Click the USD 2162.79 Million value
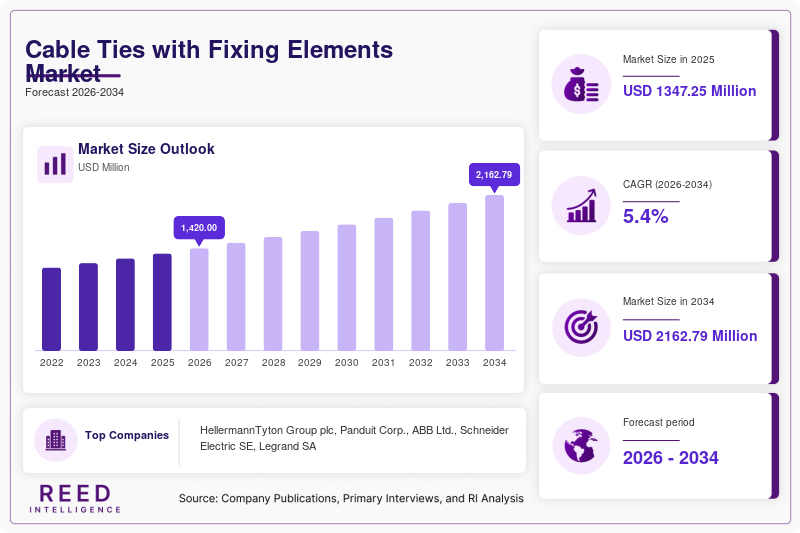 (690, 336)
